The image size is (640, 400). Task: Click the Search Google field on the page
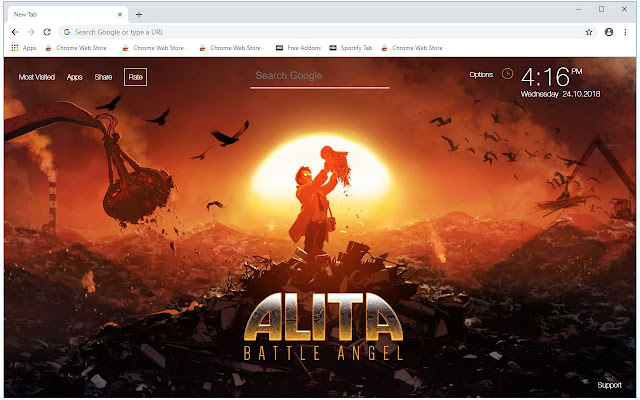pyautogui.click(x=320, y=77)
